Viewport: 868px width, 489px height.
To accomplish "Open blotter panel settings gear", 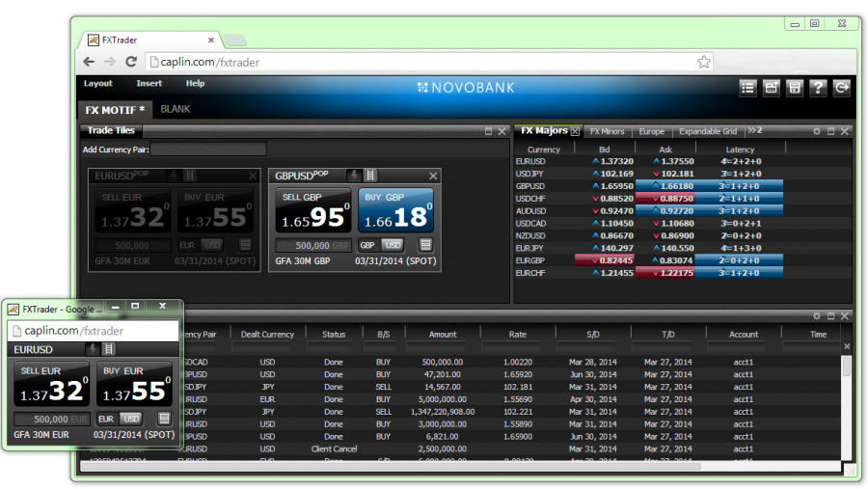I will [817, 315].
